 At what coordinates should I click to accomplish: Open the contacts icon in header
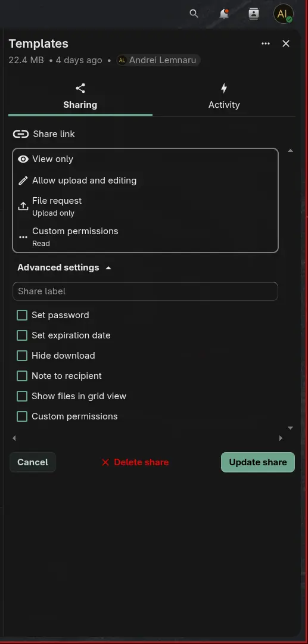[x=254, y=14]
